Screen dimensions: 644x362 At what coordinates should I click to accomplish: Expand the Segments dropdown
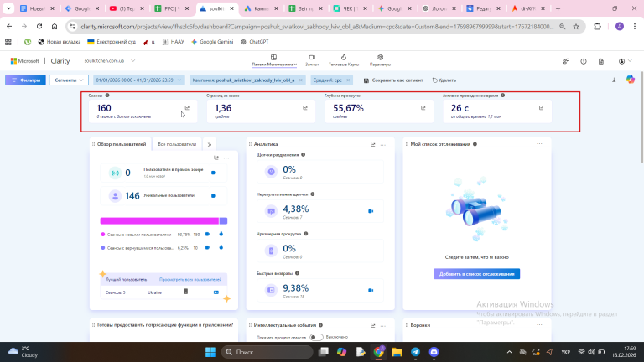point(69,80)
